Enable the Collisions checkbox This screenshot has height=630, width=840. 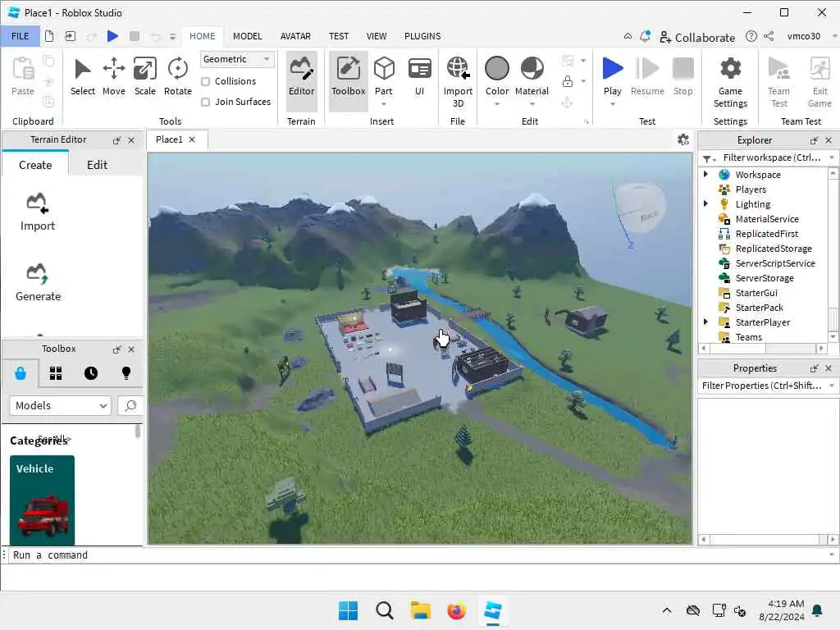(205, 81)
